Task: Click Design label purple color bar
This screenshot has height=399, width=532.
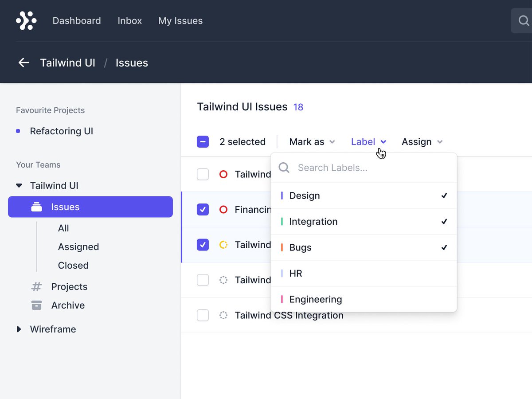Action: point(282,196)
